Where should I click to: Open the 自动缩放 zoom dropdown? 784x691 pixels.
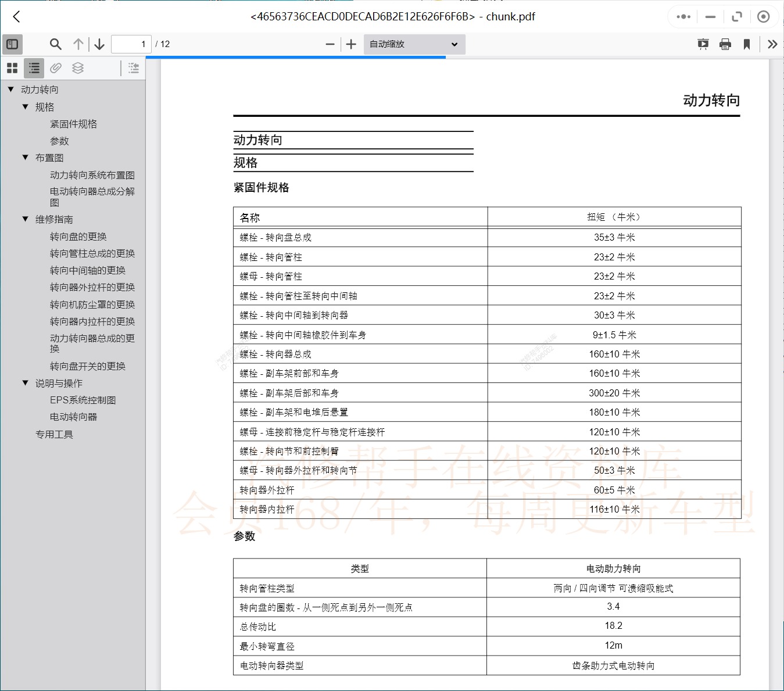[x=413, y=44]
